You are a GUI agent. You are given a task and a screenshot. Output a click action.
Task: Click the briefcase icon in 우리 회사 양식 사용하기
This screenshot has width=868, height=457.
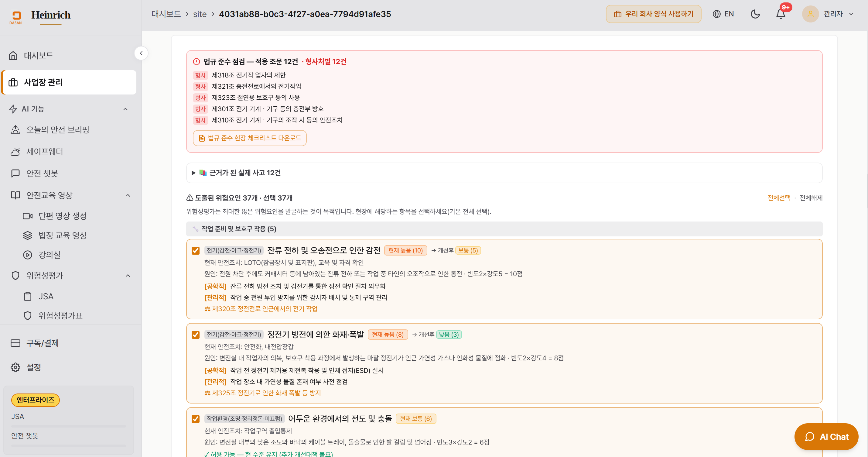tap(617, 14)
